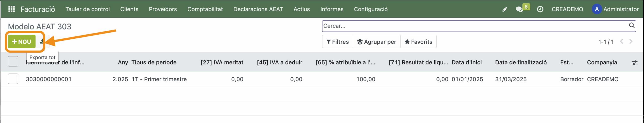Expand the Filtres dropdown

coord(337,42)
